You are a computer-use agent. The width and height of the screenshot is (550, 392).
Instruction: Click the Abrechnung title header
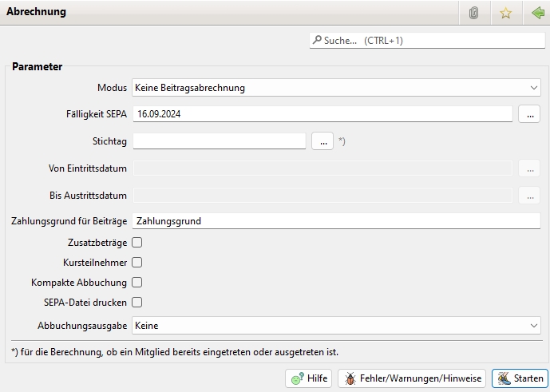point(37,13)
